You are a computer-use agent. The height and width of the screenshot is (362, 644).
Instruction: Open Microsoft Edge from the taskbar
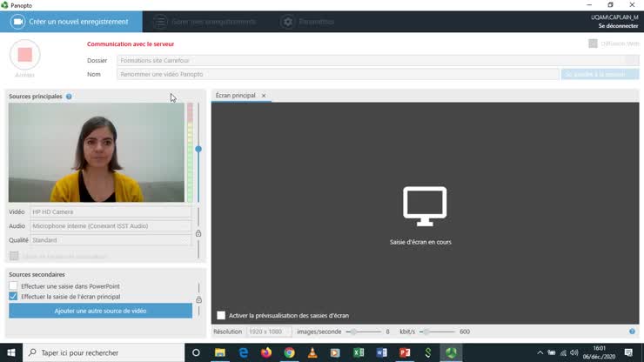243,352
